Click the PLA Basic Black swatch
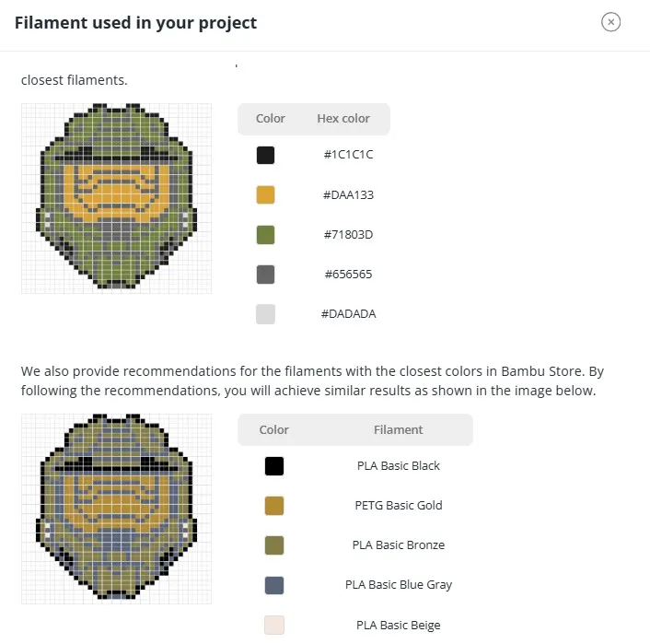 pos(274,466)
